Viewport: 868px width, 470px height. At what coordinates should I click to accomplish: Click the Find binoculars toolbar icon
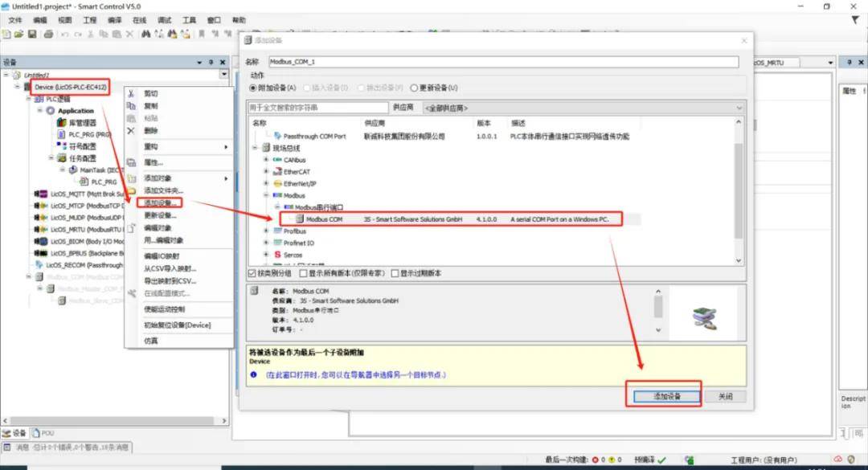(146, 34)
